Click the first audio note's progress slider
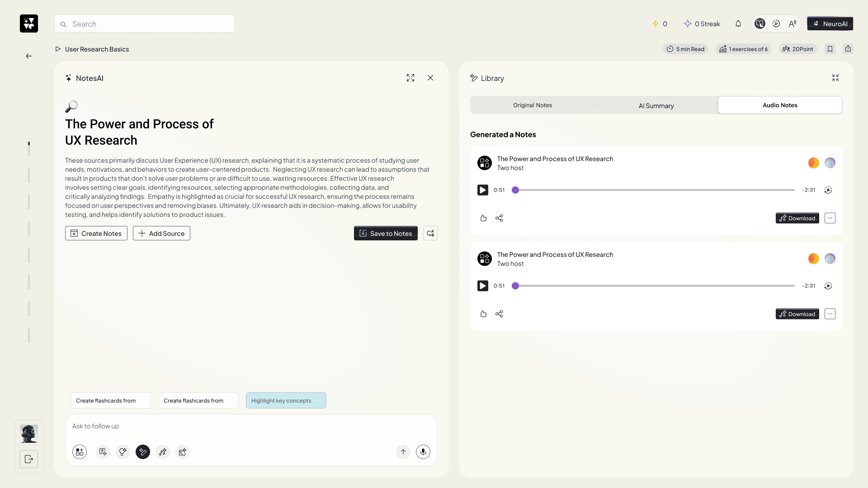Screen dimensions: 868x488 pos(654,190)
